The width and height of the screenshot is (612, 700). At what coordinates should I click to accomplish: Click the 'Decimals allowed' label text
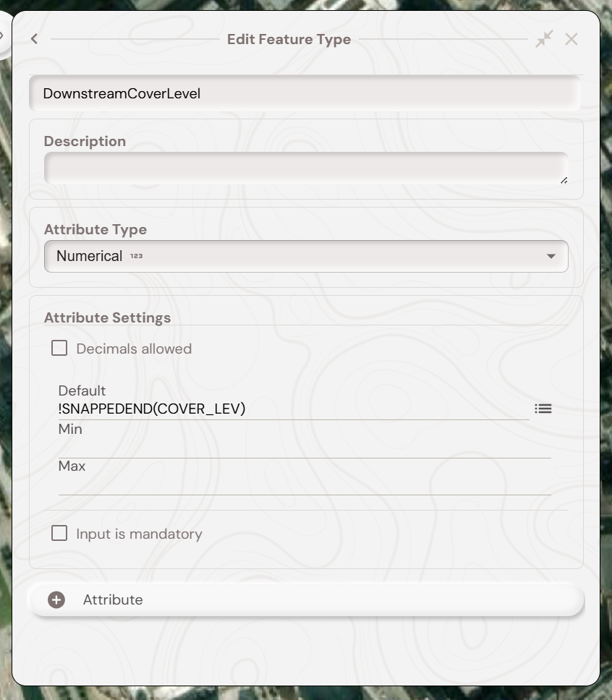click(x=134, y=349)
